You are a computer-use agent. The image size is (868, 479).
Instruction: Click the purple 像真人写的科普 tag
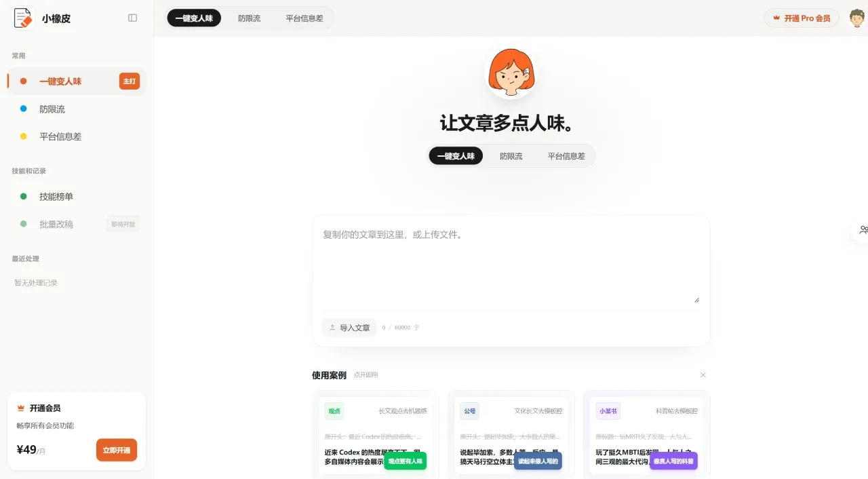[673, 461]
